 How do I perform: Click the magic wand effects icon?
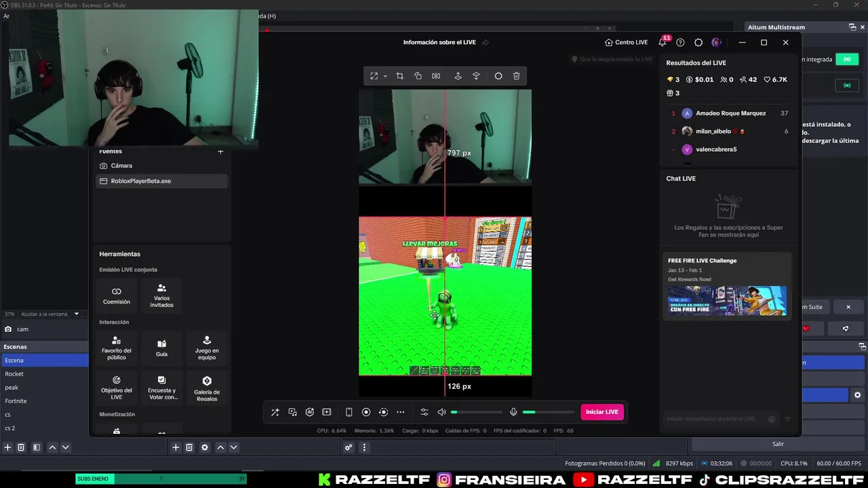coord(275,412)
